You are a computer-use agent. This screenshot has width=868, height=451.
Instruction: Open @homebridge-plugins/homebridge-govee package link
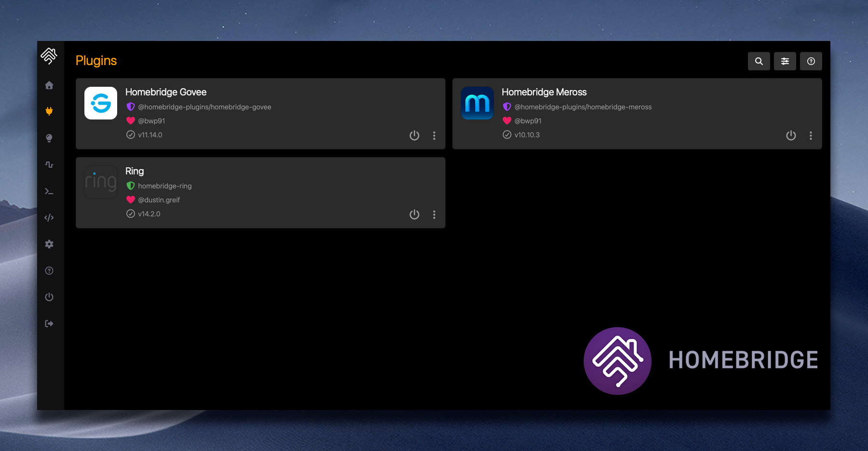click(204, 107)
